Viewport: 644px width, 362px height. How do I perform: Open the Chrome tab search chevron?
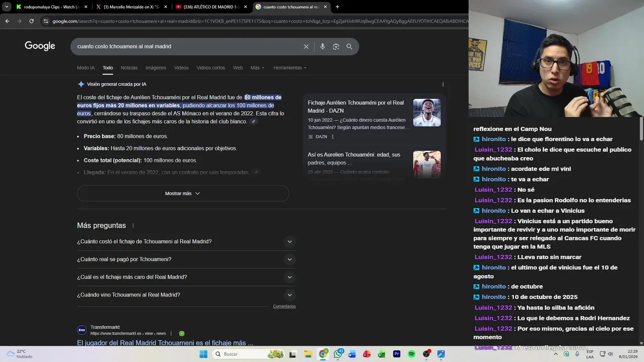pyautogui.click(x=7, y=7)
